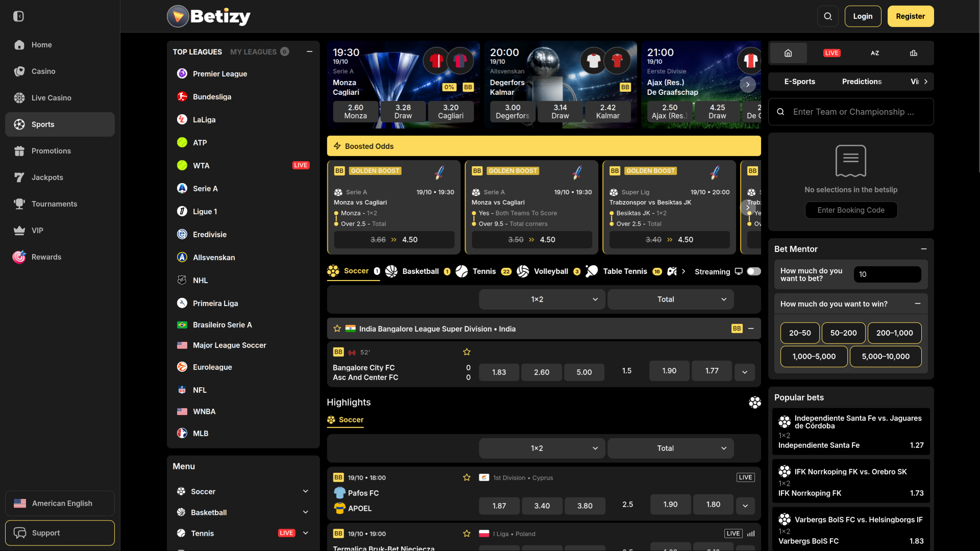The height and width of the screenshot is (551, 980).
Task: Open the Jackpots seven icon in sidebar
Action: click(x=19, y=178)
